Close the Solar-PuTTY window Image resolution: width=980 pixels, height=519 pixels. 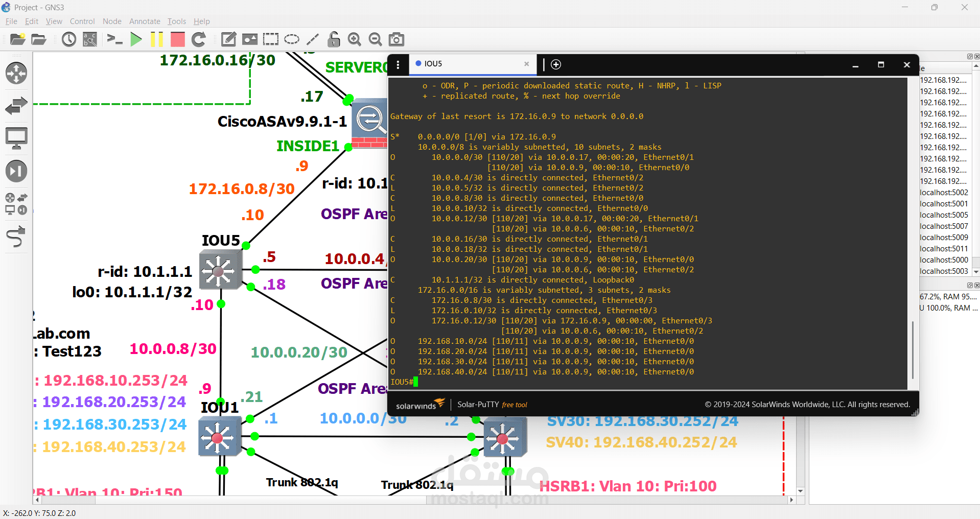(907, 65)
